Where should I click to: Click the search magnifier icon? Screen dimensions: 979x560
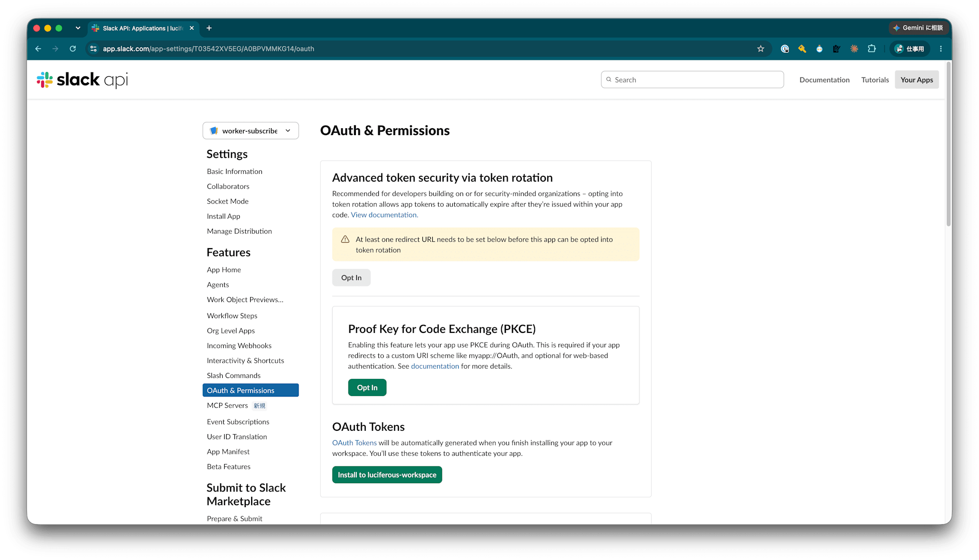[609, 80]
